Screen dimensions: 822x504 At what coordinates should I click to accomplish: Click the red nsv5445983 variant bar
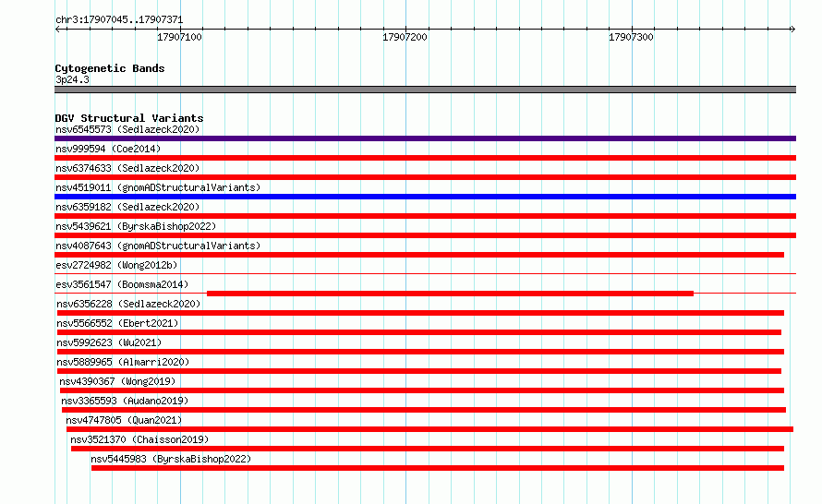pyautogui.click(x=438, y=468)
